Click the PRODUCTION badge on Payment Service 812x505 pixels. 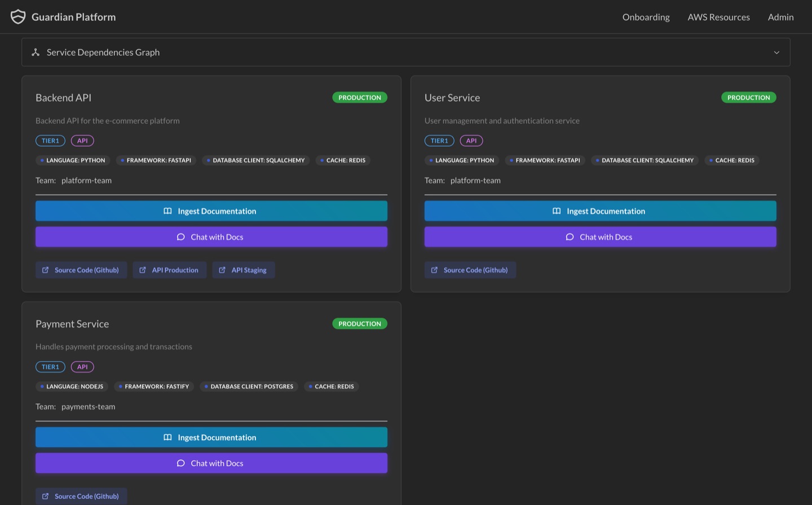(x=360, y=324)
